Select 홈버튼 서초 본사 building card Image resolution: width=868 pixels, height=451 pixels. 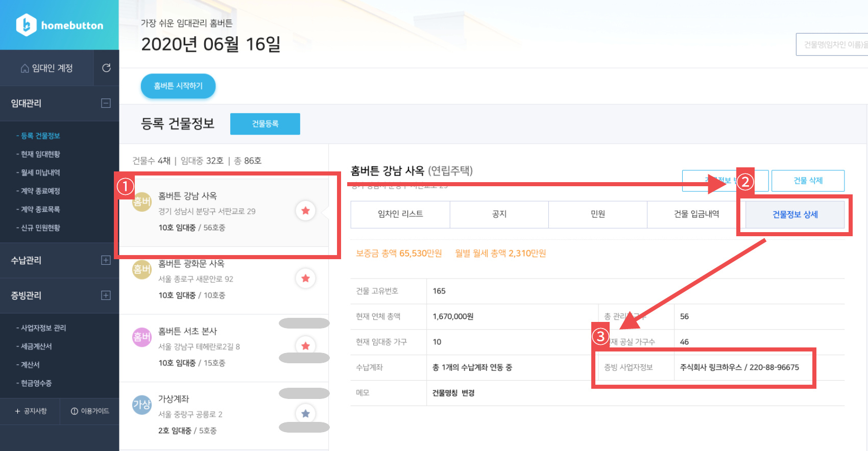pyautogui.click(x=224, y=348)
